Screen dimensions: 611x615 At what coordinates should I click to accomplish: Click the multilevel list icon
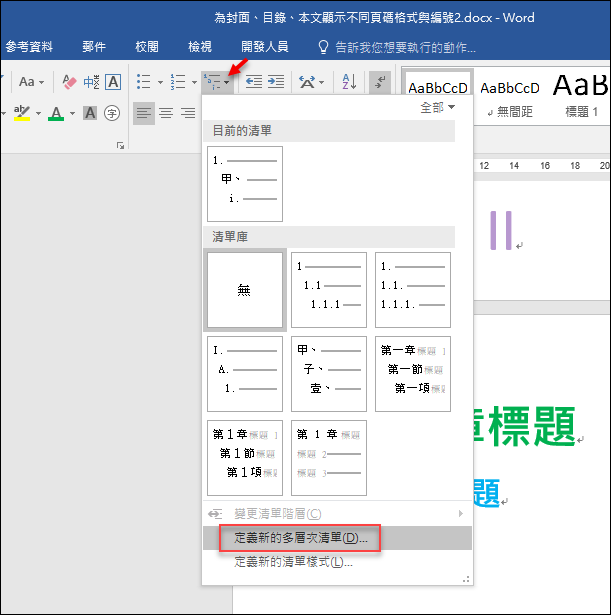[212, 82]
